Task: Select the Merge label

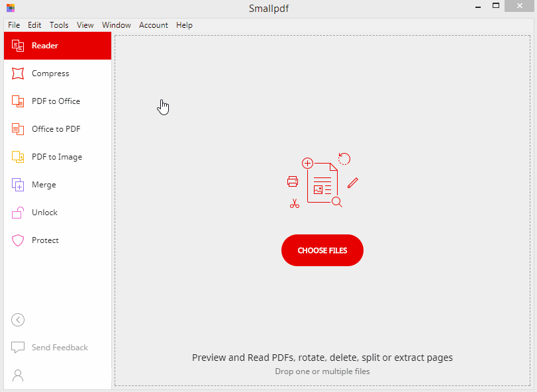Action: [x=44, y=185]
